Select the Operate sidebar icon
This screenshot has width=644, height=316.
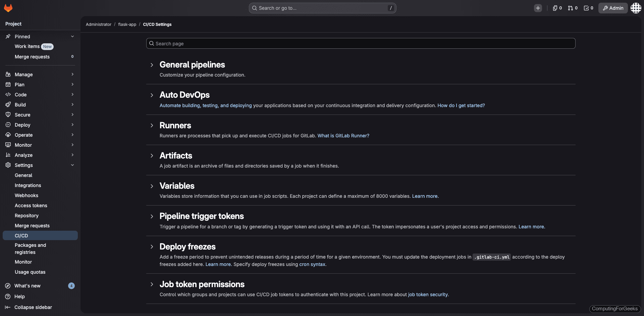click(x=8, y=135)
